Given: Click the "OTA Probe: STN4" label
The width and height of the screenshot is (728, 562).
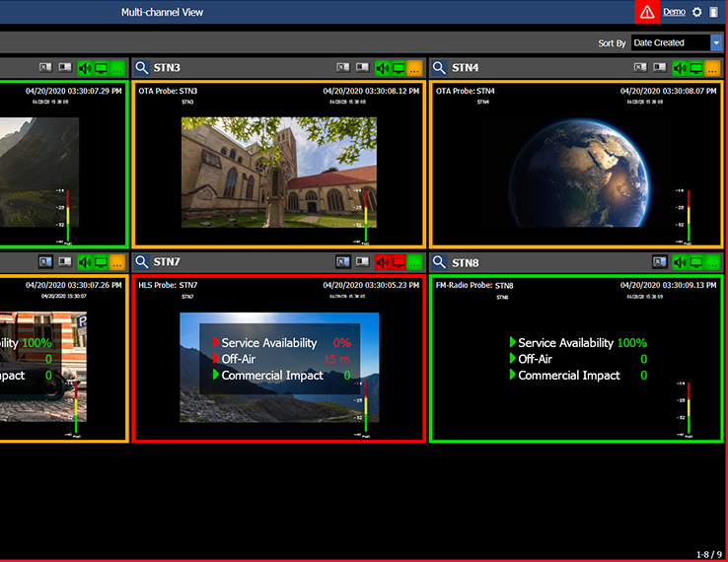Looking at the screenshot, I should coord(465,91).
